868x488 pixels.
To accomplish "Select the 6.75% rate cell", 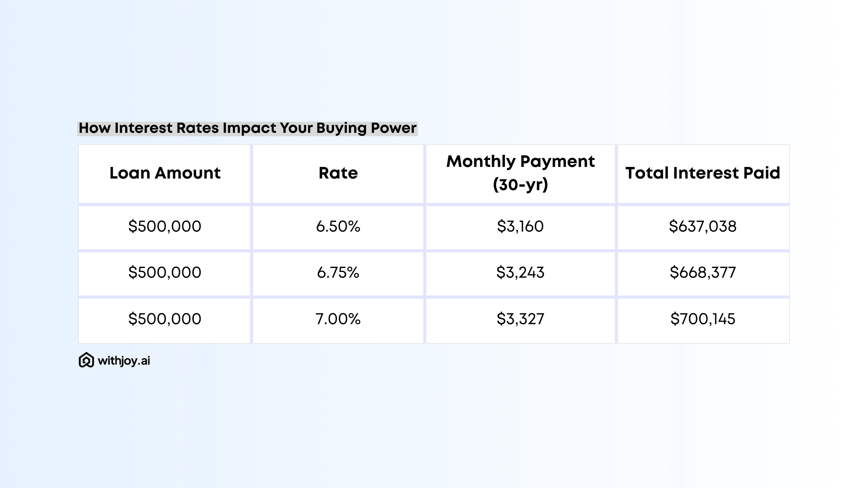I will [x=338, y=273].
